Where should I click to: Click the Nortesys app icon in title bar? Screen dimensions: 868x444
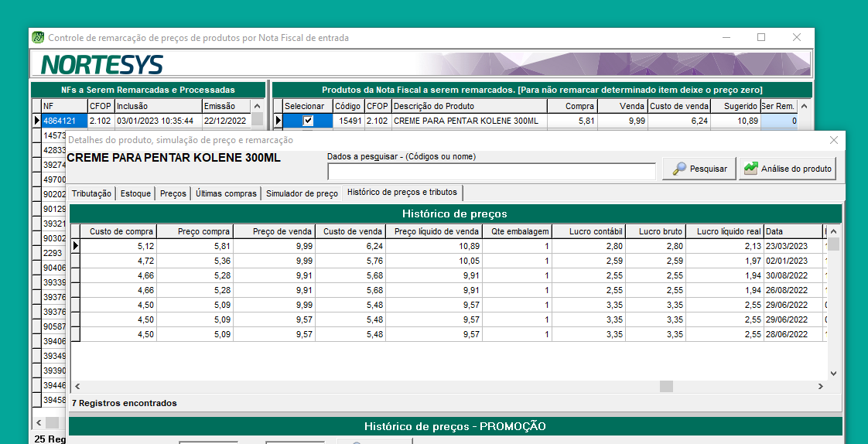point(38,37)
